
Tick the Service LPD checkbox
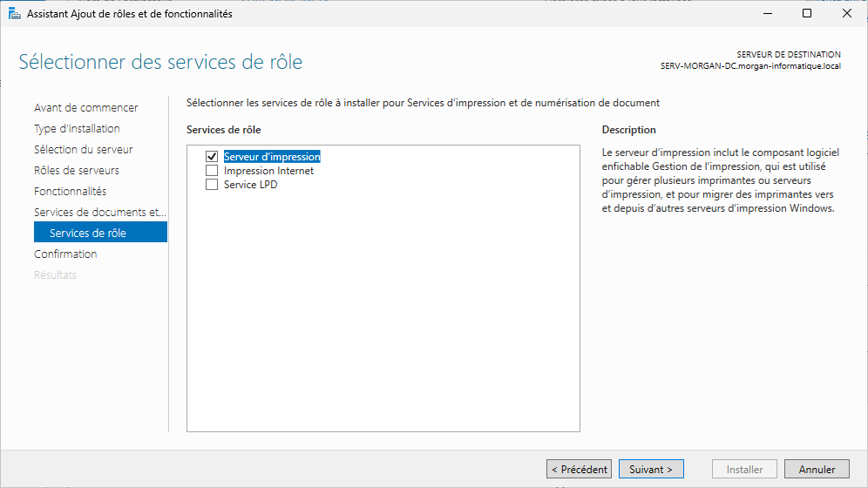(211, 185)
